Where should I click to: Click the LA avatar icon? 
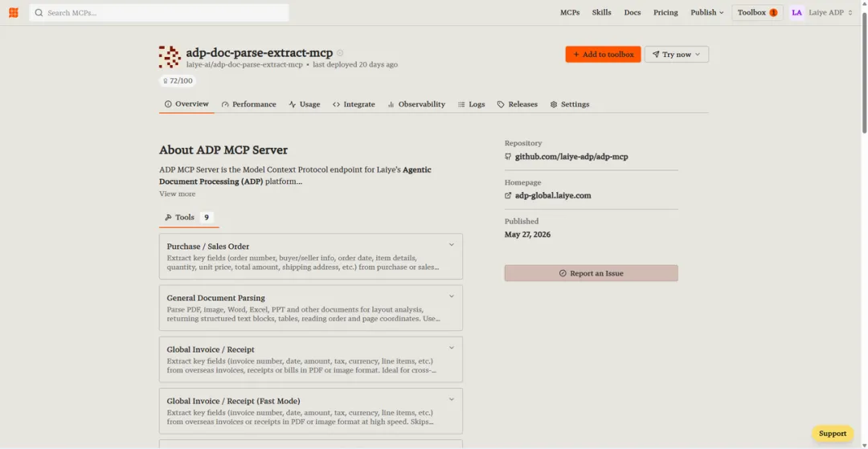coord(796,12)
